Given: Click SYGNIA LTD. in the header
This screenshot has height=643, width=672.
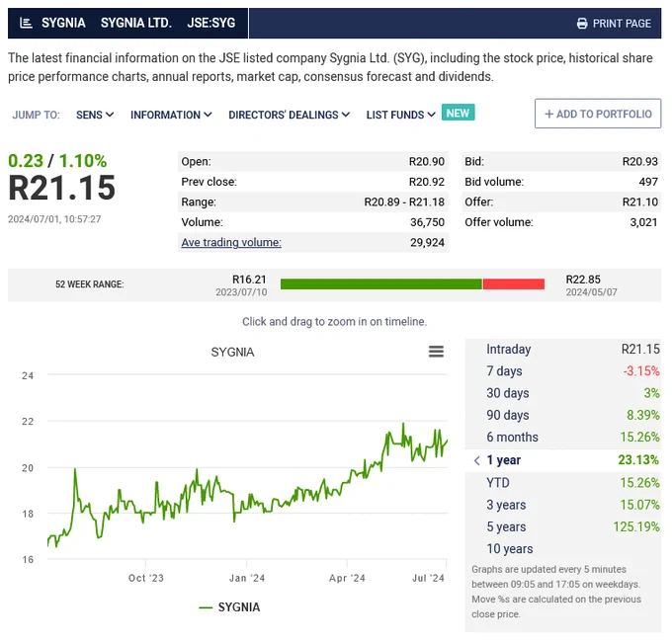Looking at the screenshot, I should coord(135,23).
